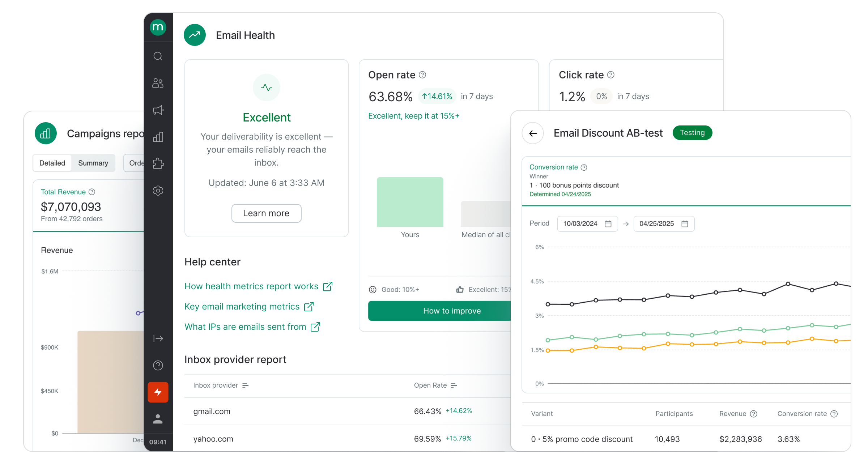
Task: Click the start date field 10/03/2024
Action: point(587,224)
